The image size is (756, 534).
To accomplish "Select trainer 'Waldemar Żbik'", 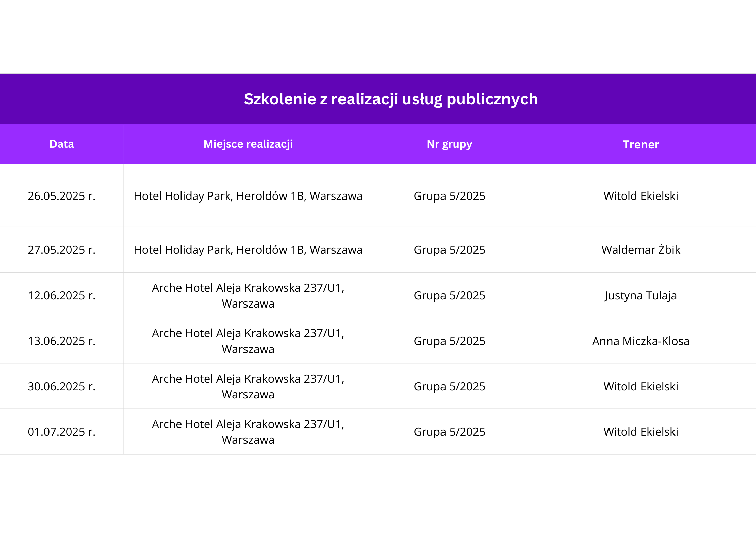I will 641,249.
